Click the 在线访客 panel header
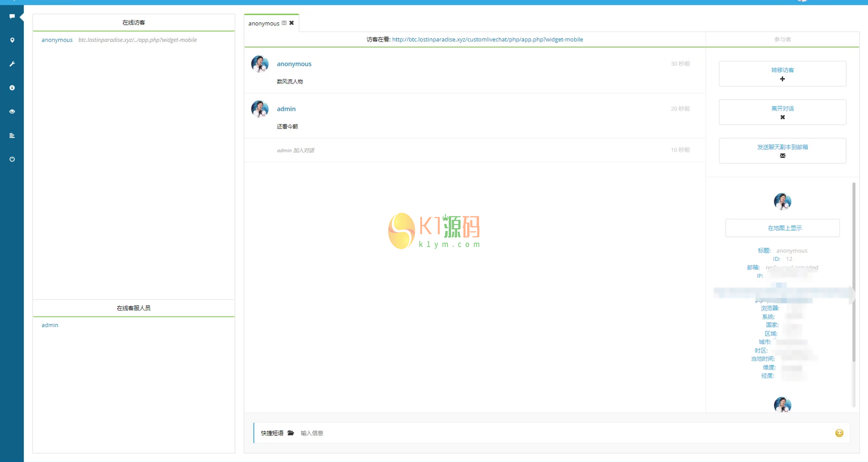868x462 pixels. coord(134,22)
